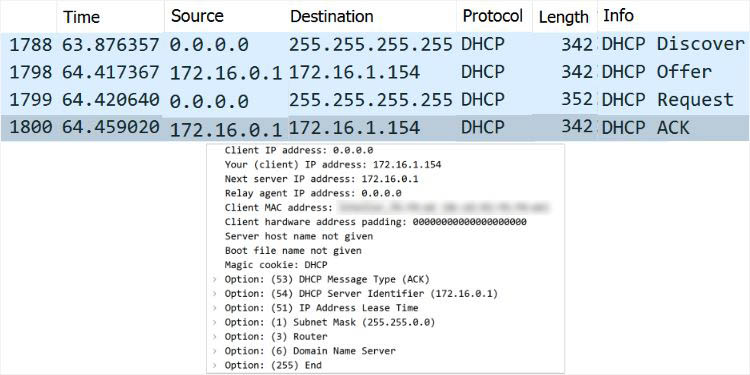Select Boot file name not given line
The image size is (750, 375).
pos(293,251)
